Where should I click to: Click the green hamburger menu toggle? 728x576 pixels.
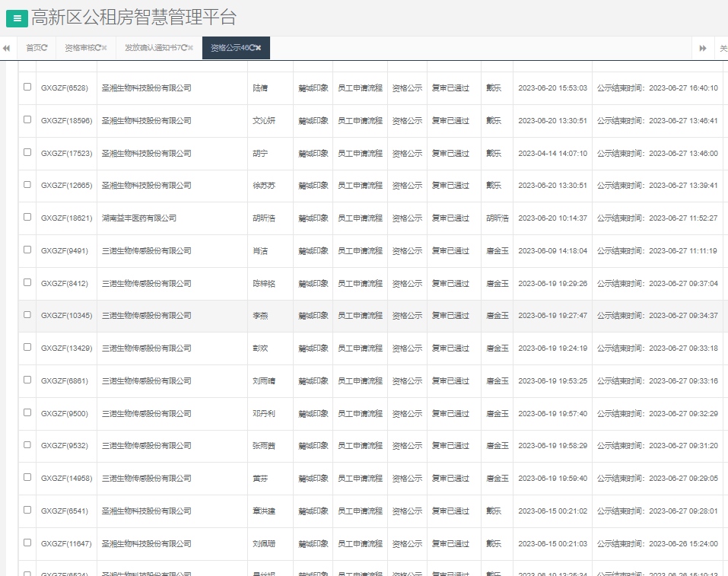tap(17, 18)
